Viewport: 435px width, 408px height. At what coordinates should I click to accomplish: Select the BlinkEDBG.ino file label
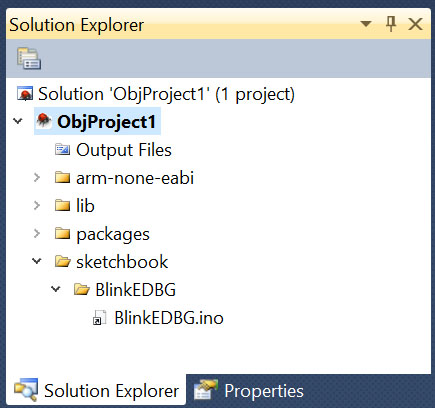pos(169,318)
